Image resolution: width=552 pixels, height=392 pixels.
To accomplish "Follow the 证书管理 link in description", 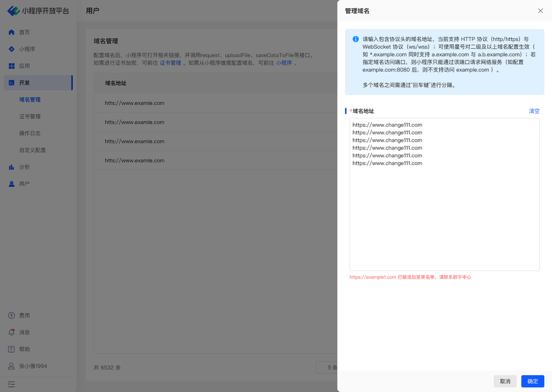I will click(170, 63).
